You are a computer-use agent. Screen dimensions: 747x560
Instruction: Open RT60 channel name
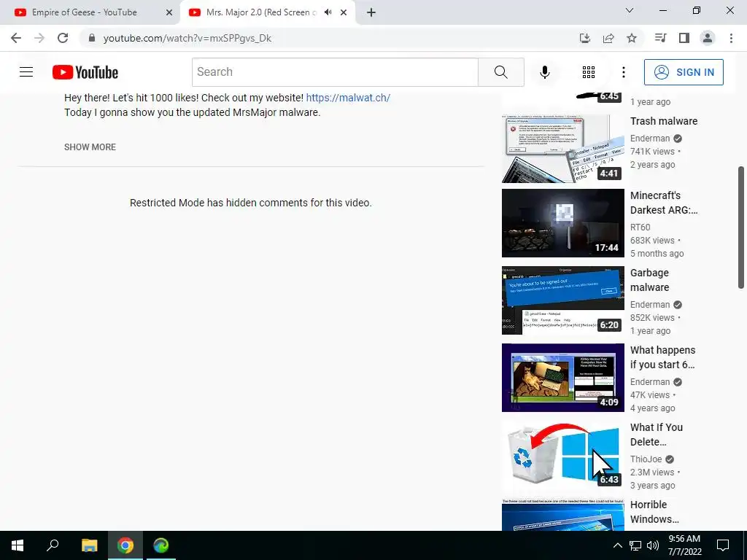pos(640,227)
